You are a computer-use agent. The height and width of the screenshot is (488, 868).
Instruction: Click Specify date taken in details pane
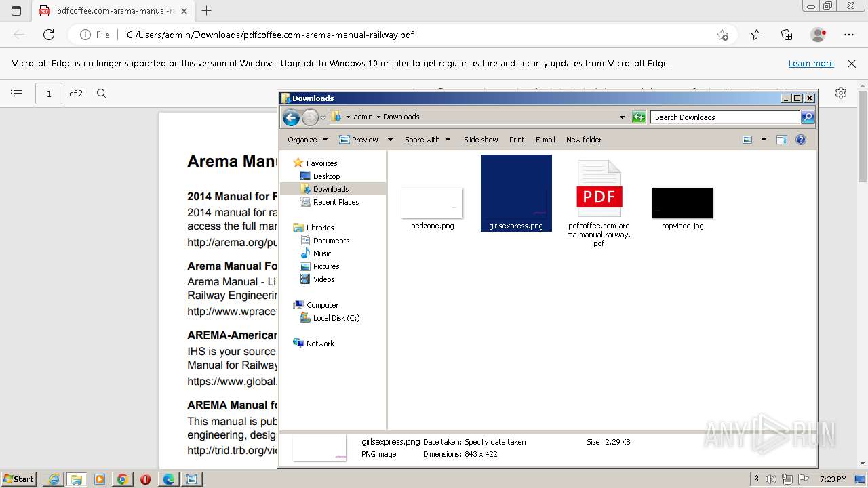(x=495, y=442)
